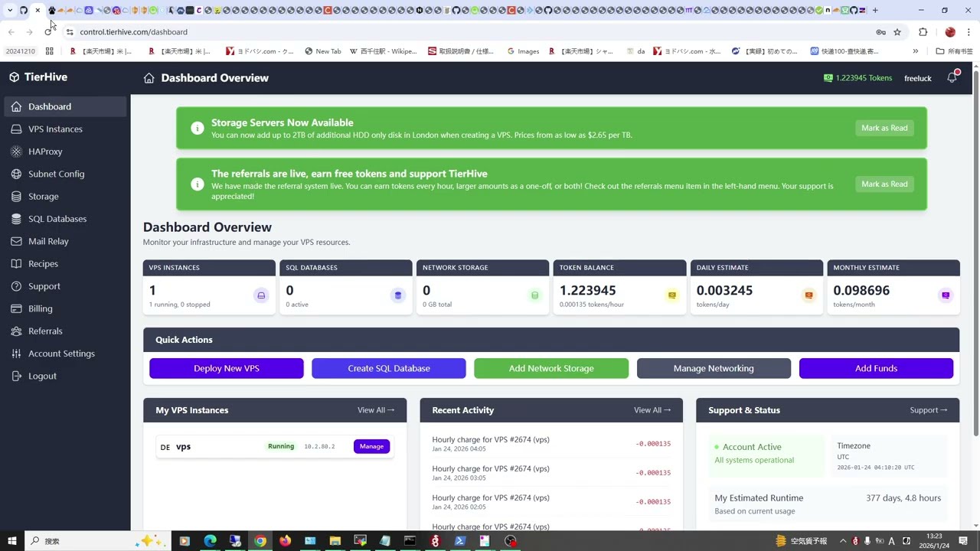Go to SQL Databases in the sidebar
This screenshot has width=980, height=551.
tap(65, 219)
